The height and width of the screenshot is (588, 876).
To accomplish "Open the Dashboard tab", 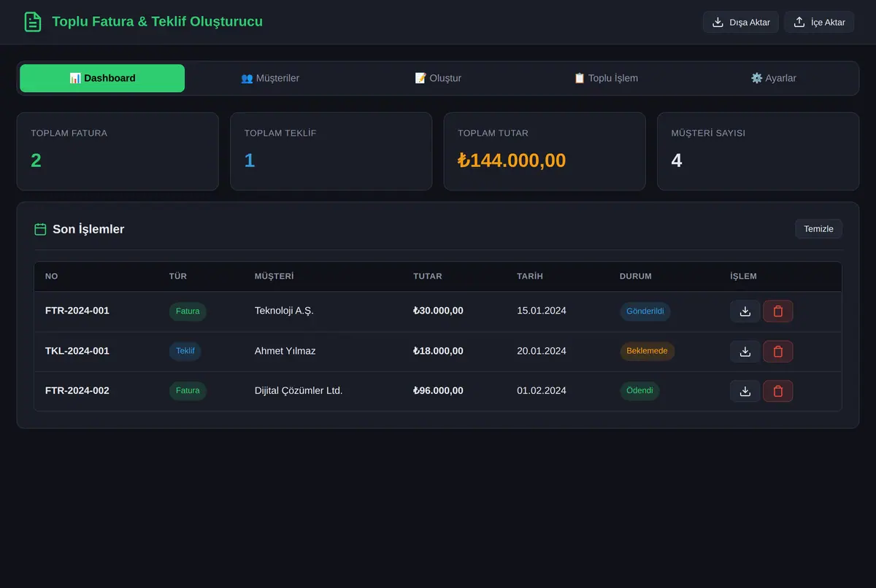I will point(102,78).
